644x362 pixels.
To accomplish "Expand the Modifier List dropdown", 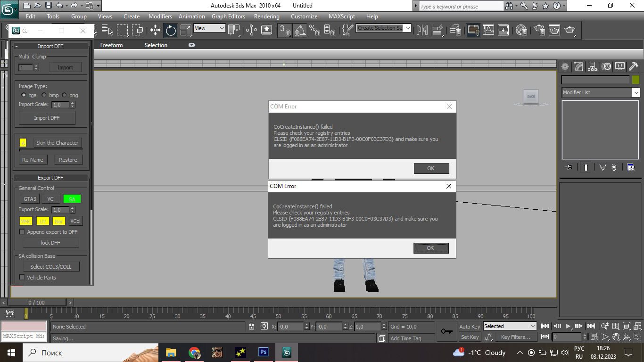I will [x=636, y=93].
